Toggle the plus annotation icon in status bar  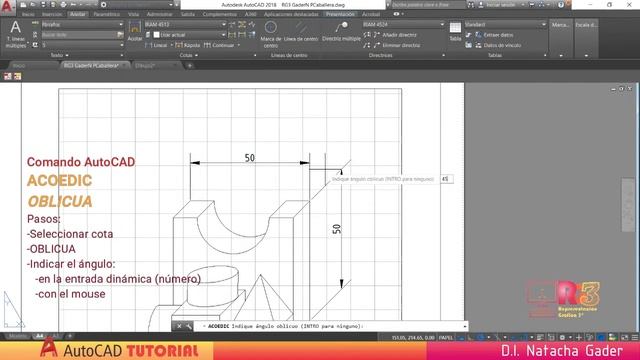coord(578,337)
